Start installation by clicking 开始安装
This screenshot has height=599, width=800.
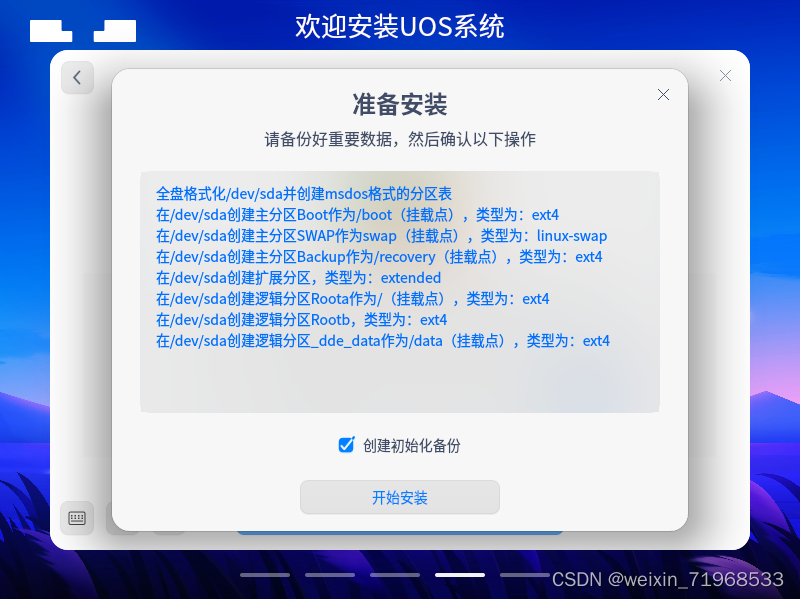[x=399, y=497]
